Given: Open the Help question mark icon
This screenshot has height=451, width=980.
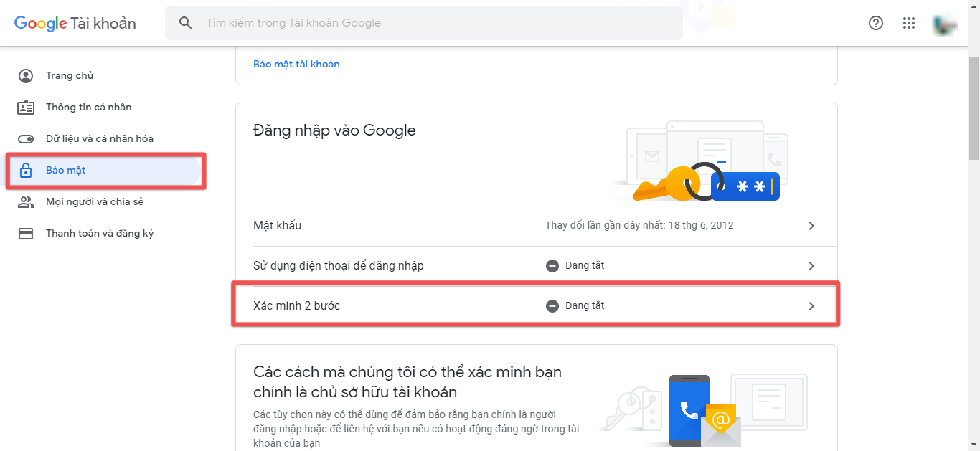Looking at the screenshot, I should tap(876, 23).
